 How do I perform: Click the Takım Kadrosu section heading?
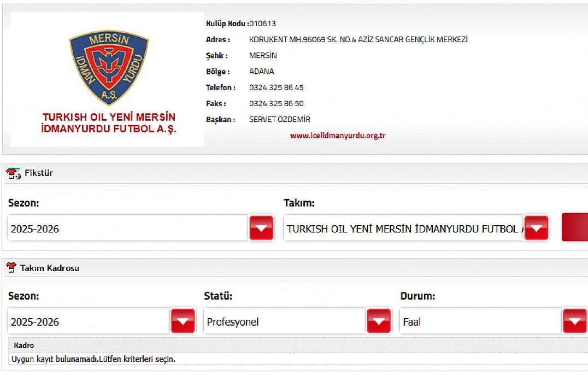[x=50, y=268]
